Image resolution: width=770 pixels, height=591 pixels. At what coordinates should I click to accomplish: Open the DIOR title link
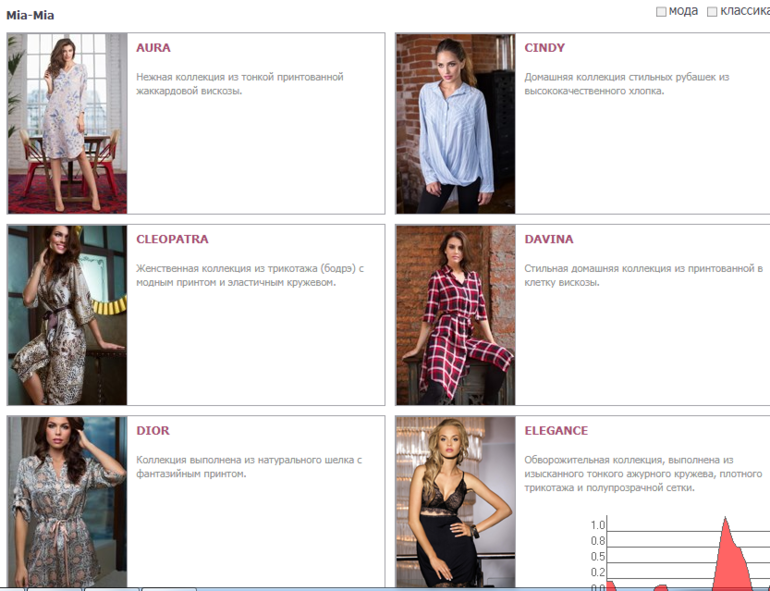click(x=152, y=430)
